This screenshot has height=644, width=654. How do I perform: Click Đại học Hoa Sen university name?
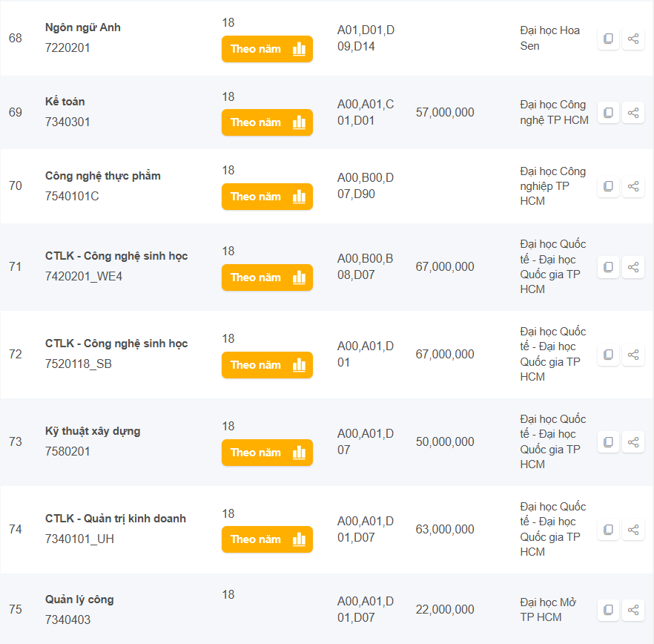(549, 38)
